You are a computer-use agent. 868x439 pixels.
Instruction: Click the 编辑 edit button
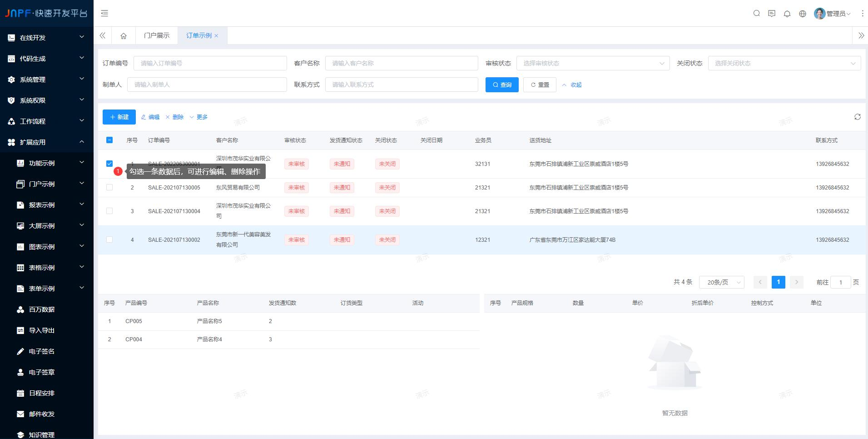pyautogui.click(x=150, y=117)
